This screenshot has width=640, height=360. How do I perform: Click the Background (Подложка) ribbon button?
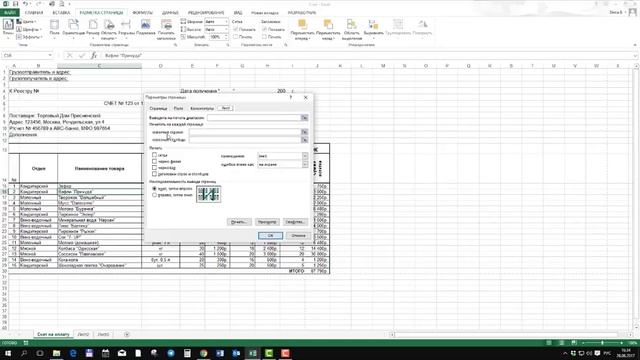(x=146, y=28)
